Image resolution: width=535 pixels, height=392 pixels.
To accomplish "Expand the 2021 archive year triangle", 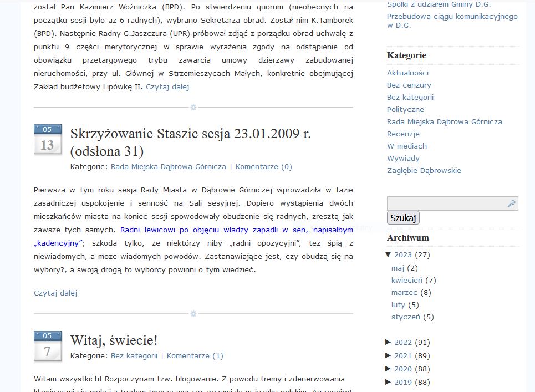I will point(388,355).
